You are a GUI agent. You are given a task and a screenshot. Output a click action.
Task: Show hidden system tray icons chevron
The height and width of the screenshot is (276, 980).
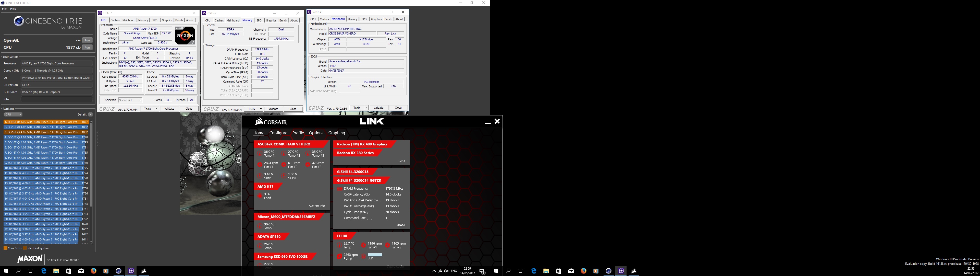pyautogui.click(x=434, y=271)
